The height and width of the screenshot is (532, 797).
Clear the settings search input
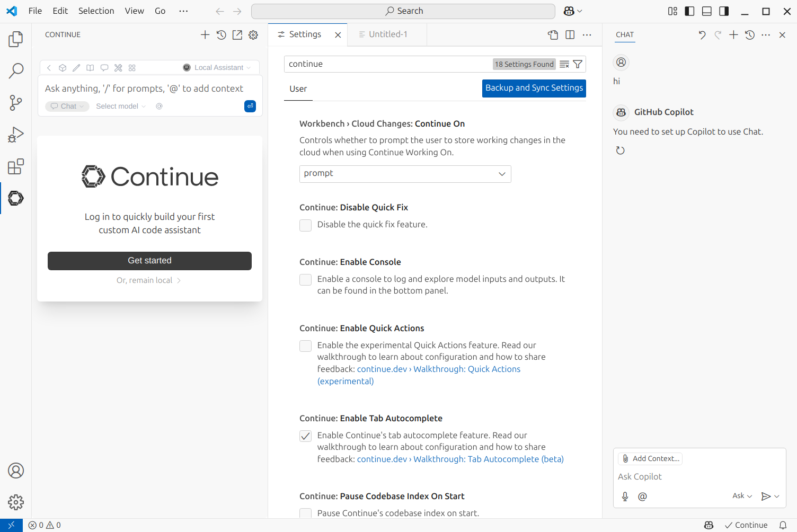pos(564,64)
